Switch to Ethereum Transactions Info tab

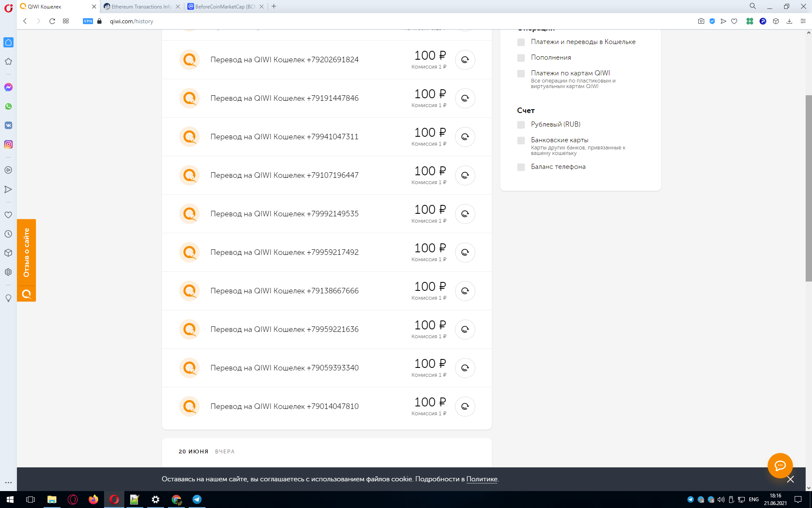(142, 6)
